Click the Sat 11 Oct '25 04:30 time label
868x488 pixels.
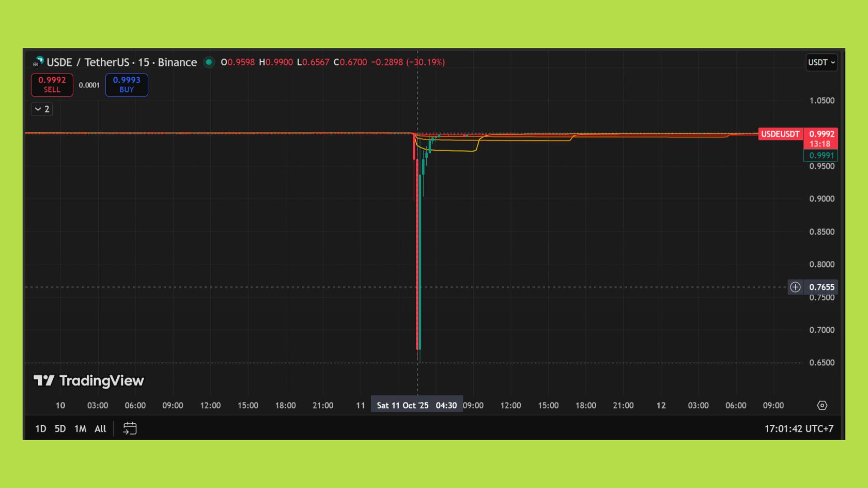pyautogui.click(x=416, y=405)
